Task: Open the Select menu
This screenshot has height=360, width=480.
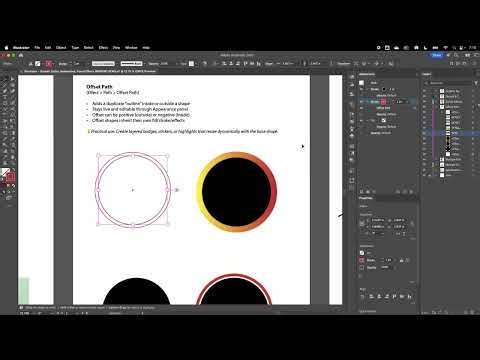Action: [x=89, y=48]
